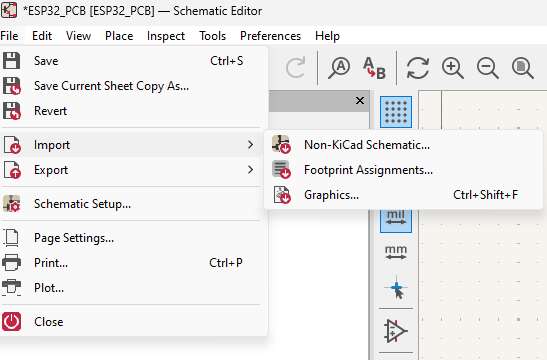Viewport: 547px width, 360px height.
Task: Open the Help menu
Action: (x=327, y=36)
